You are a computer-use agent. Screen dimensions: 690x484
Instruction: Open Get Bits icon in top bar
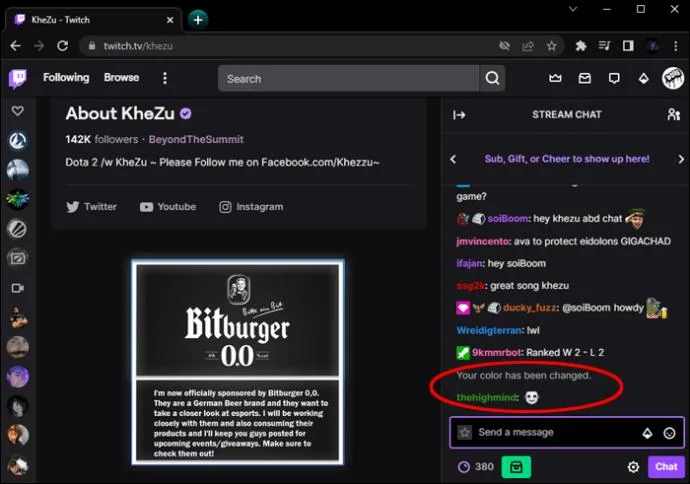(643, 79)
